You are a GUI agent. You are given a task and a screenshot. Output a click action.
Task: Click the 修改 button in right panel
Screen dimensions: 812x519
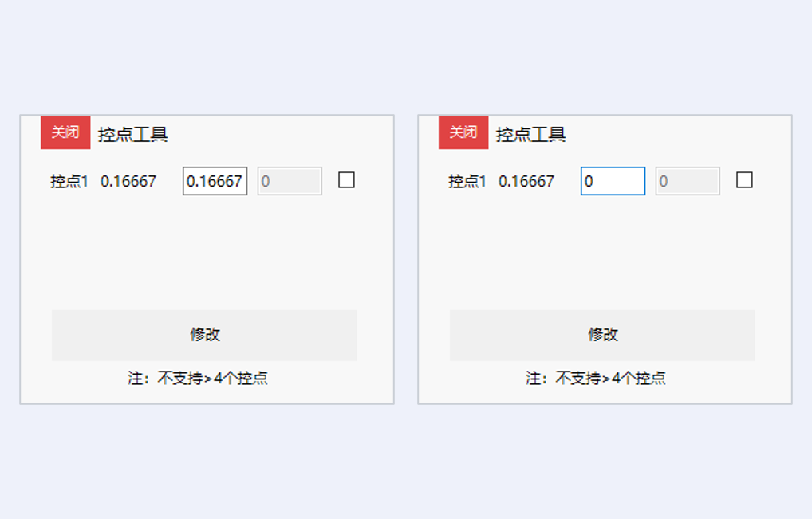tap(602, 336)
